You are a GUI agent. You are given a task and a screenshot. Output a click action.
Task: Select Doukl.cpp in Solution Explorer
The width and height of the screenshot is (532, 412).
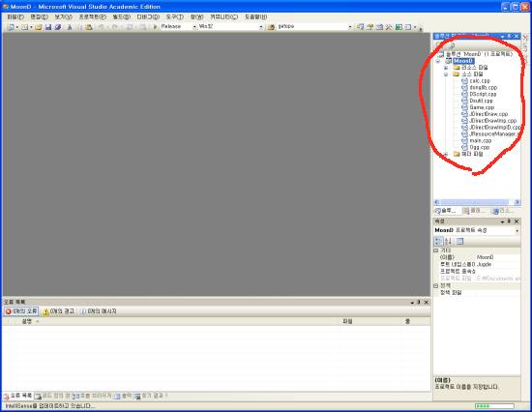[x=481, y=101]
